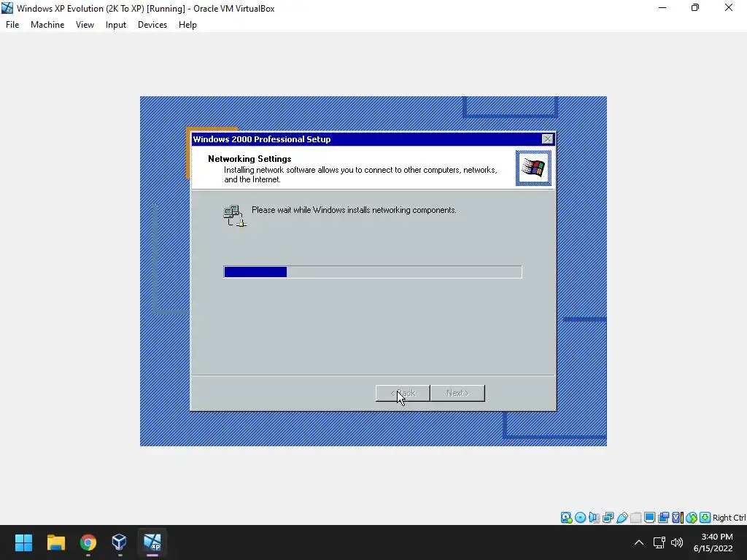Open the View menu
747x560 pixels.
tap(85, 25)
